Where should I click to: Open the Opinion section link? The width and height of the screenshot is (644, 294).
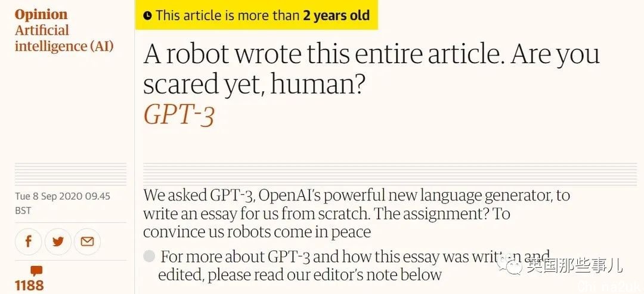pyautogui.click(x=41, y=14)
